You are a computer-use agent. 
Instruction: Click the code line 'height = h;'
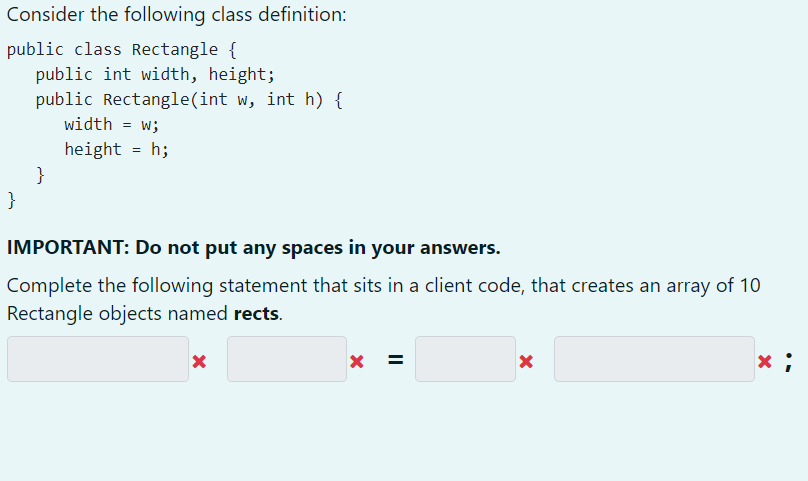coord(116,150)
